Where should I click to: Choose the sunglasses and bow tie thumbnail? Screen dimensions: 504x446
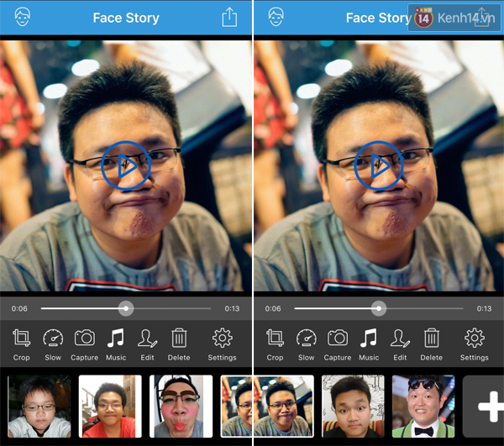click(x=423, y=407)
